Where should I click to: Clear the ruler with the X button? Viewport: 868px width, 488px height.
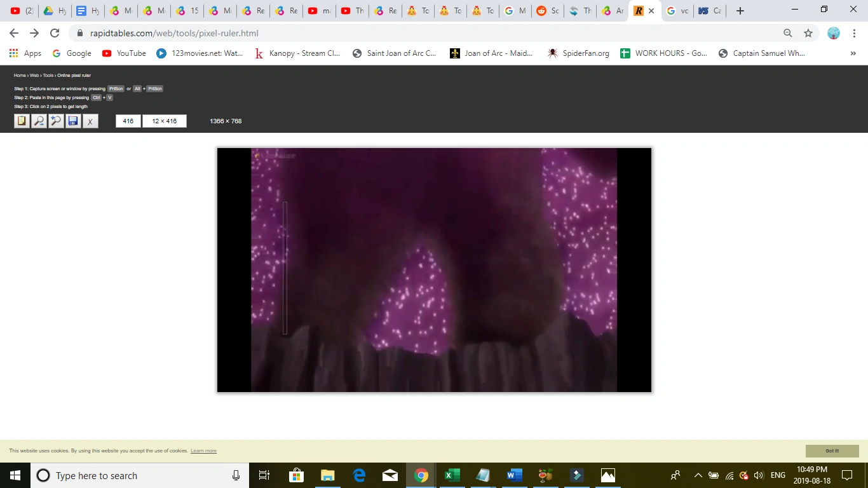click(90, 121)
